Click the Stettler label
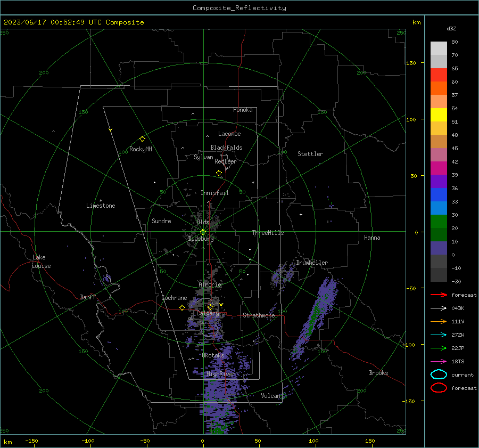This screenshot has height=448, width=479. coord(310,154)
